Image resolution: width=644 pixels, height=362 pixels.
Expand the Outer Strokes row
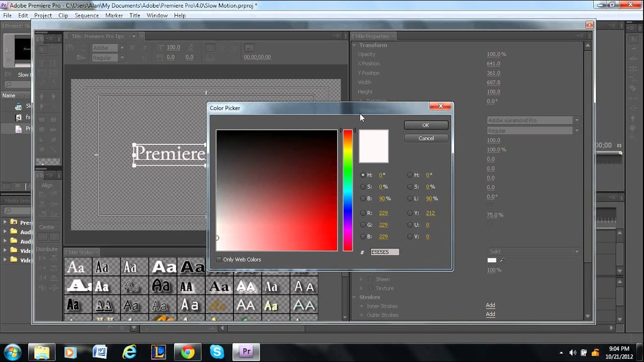[x=361, y=315]
